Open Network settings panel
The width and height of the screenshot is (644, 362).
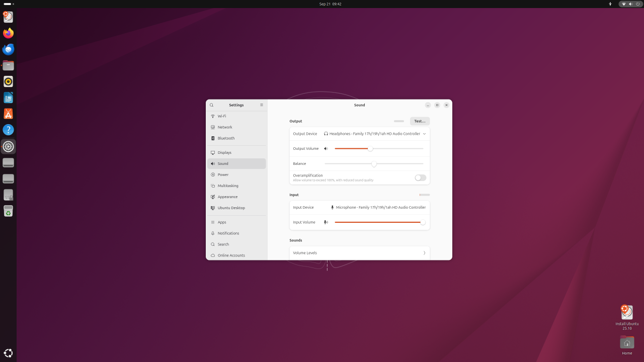click(236, 127)
